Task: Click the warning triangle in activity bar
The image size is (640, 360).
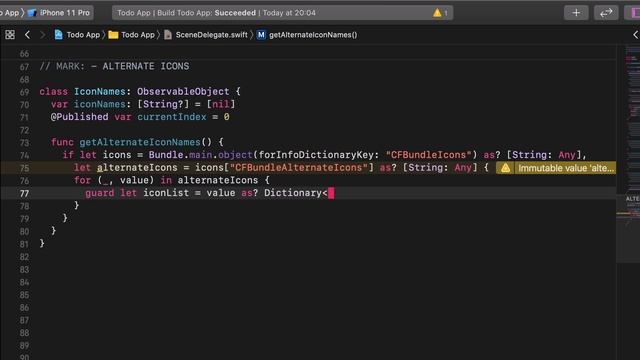Action: 437,13
